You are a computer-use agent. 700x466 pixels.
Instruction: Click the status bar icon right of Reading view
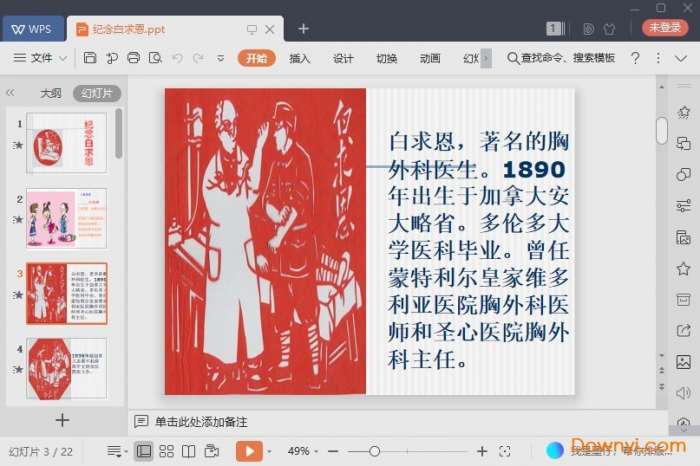coord(212,451)
